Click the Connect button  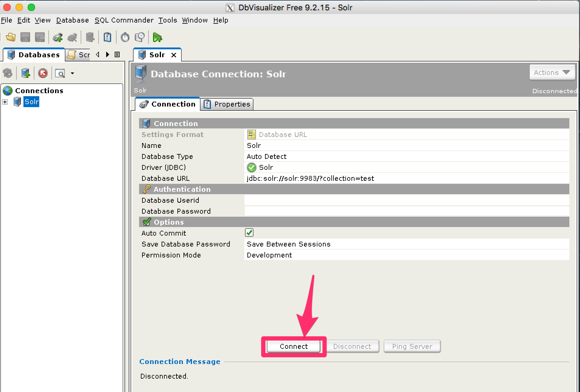[294, 346]
